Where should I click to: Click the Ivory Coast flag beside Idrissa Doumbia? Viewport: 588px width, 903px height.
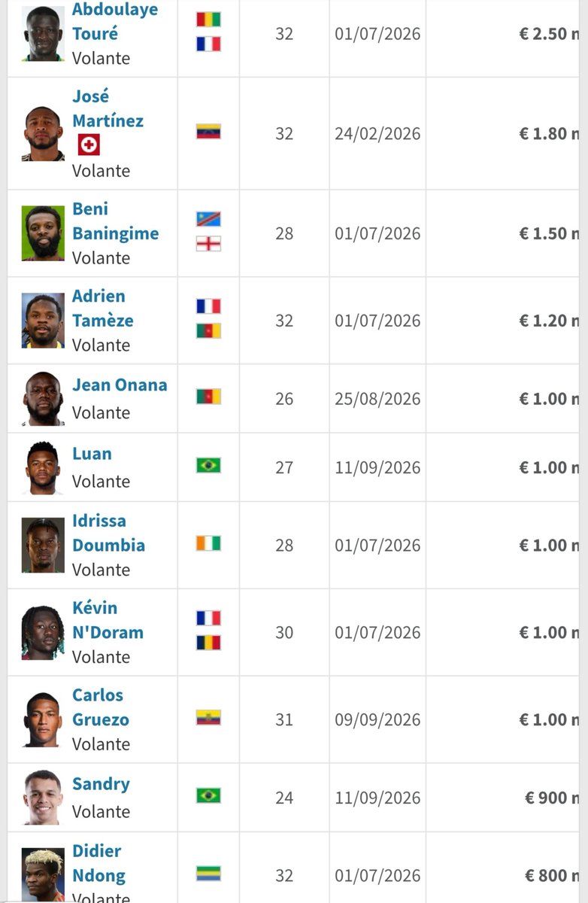tap(208, 543)
